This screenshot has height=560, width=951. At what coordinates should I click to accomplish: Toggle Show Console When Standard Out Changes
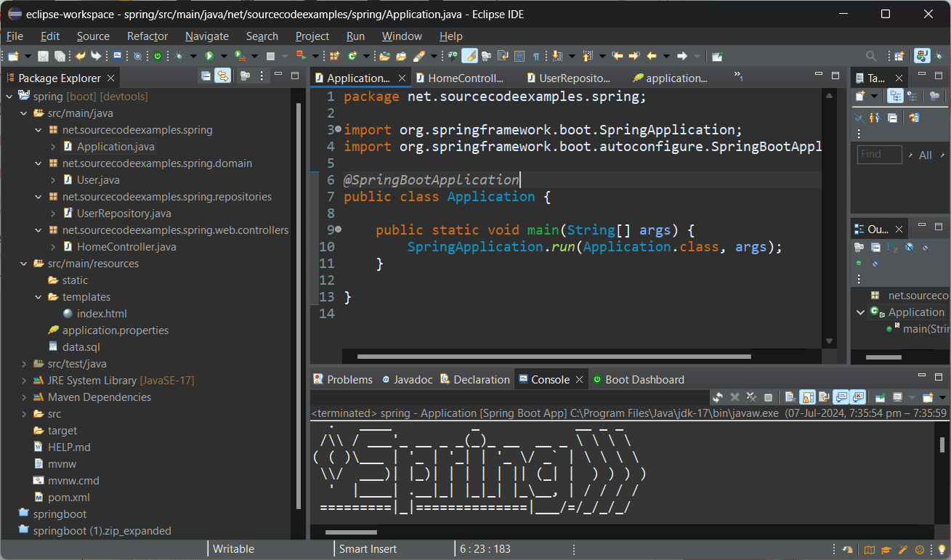click(x=841, y=397)
